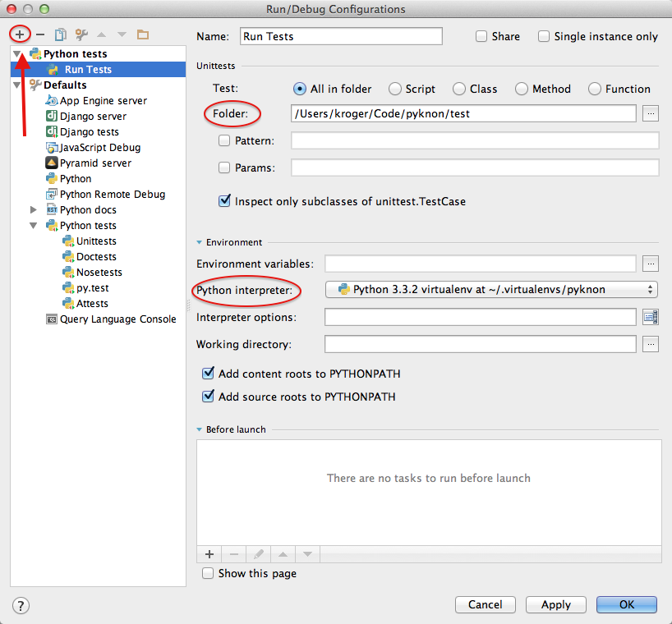Click the Django server icon

pyautogui.click(x=52, y=116)
